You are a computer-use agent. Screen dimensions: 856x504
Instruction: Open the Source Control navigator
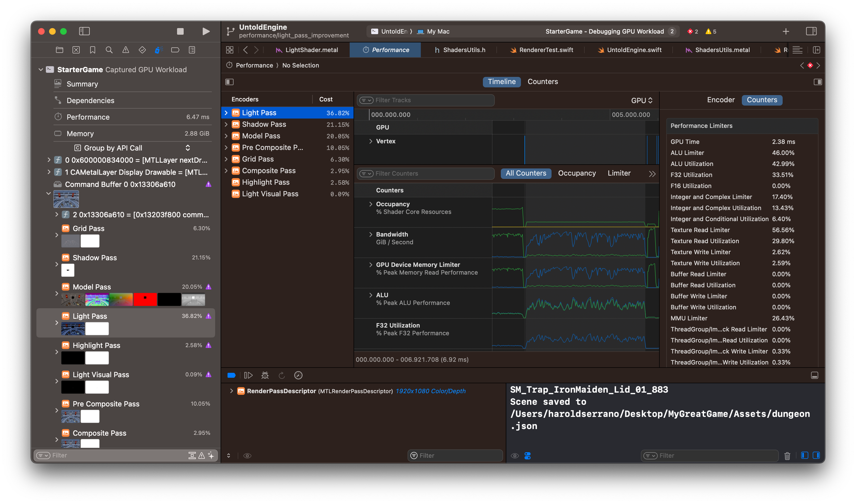coord(76,50)
